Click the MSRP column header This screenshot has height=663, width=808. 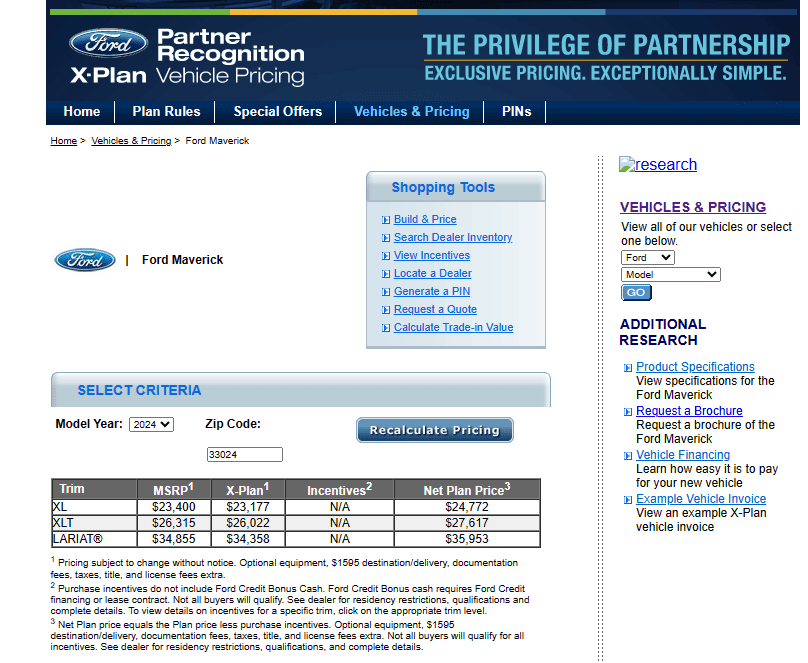pyautogui.click(x=174, y=489)
